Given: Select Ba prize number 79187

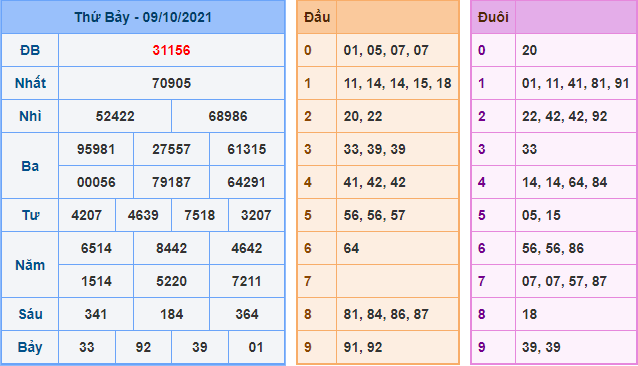Looking at the screenshot, I should click(x=171, y=182).
